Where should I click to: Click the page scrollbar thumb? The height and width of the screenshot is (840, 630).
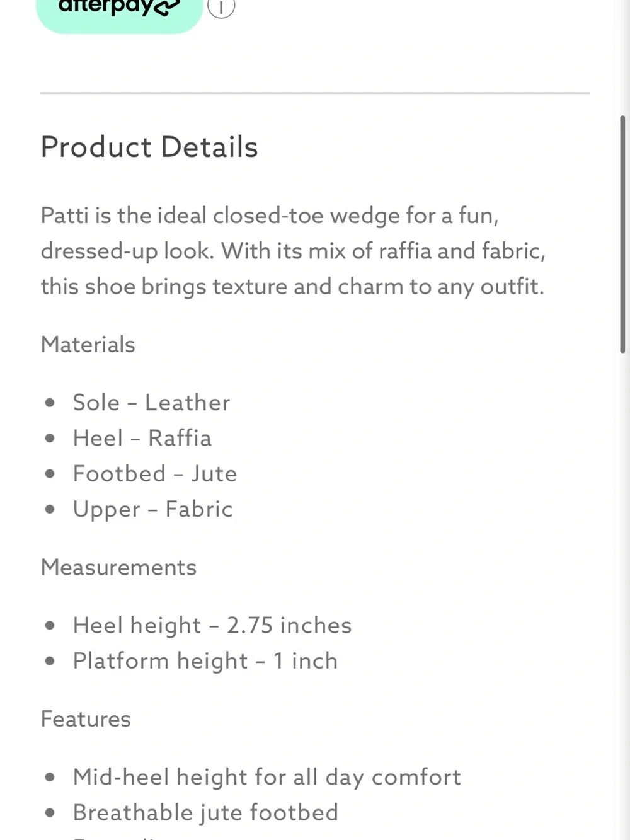622,234
